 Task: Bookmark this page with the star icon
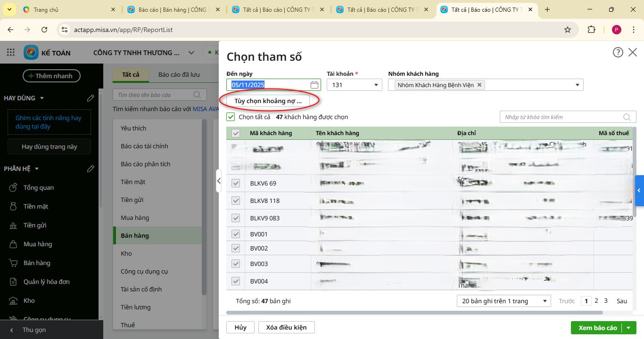568,30
